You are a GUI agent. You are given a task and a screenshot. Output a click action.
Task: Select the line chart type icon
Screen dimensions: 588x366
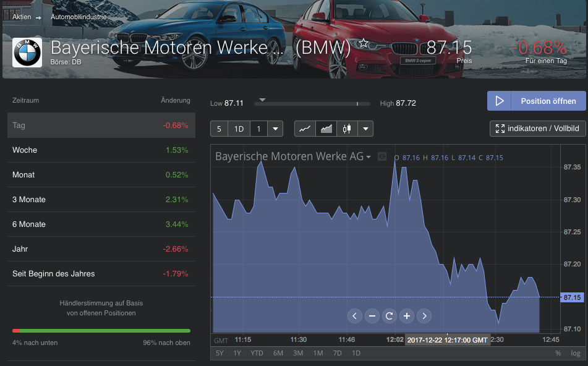305,129
